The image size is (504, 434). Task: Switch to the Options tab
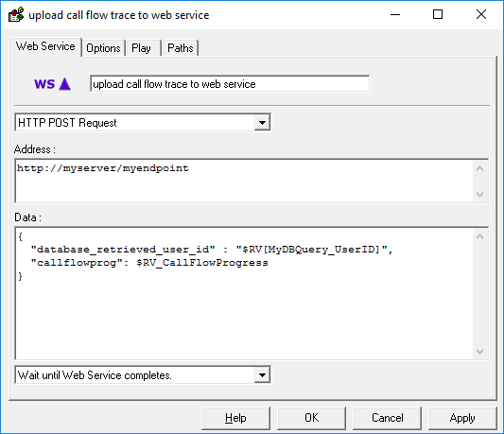[x=103, y=48]
